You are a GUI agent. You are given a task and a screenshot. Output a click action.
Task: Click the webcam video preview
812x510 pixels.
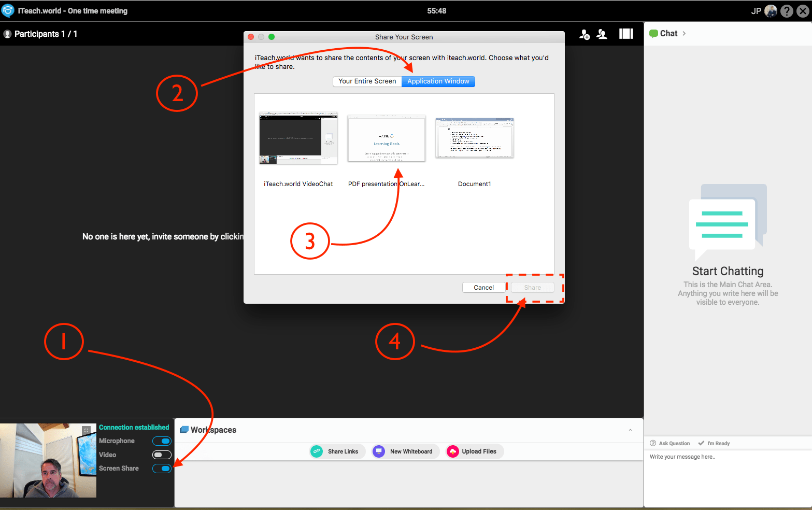(x=48, y=461)
